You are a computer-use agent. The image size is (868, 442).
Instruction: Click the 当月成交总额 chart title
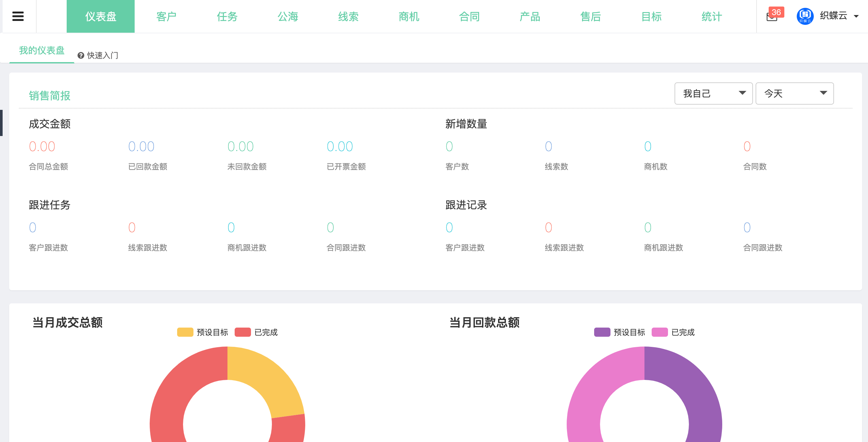pos(67,322)
